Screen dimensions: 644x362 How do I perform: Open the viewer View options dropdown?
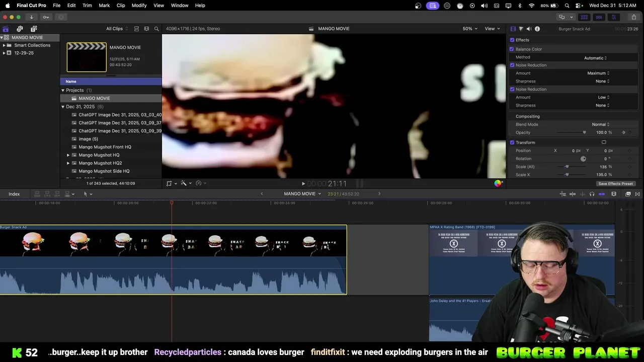click(492, 29)
